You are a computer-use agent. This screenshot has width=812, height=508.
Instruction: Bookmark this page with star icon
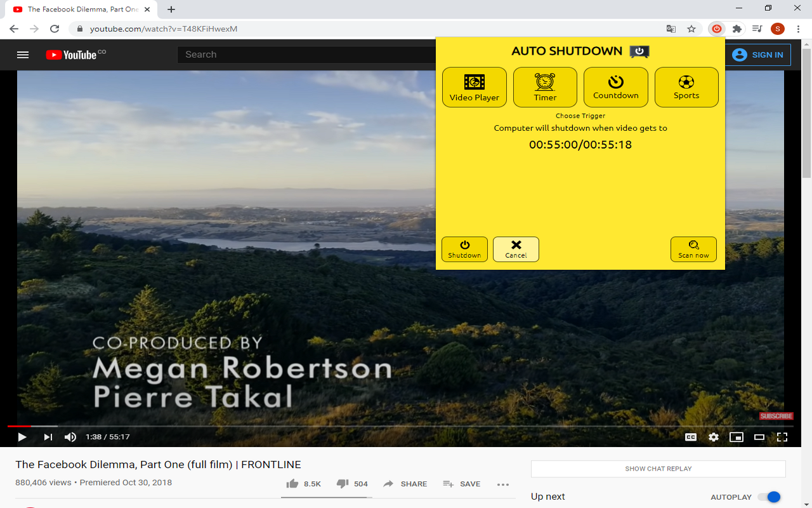(x=691, y=29)
